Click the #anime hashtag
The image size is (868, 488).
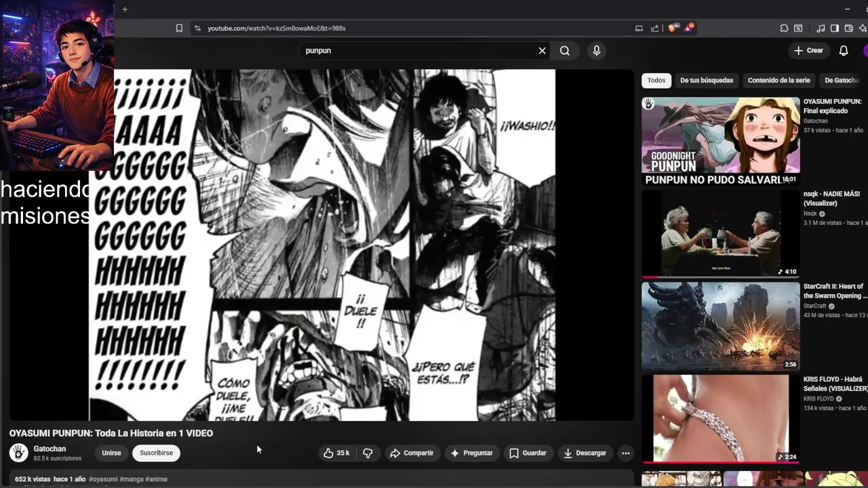[x=157, y=479]
